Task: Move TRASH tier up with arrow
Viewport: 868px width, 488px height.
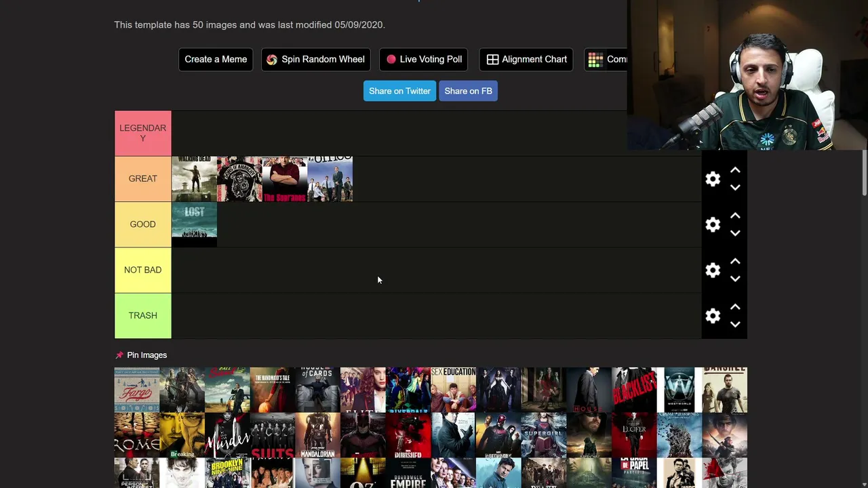Action: coord(735,307)
